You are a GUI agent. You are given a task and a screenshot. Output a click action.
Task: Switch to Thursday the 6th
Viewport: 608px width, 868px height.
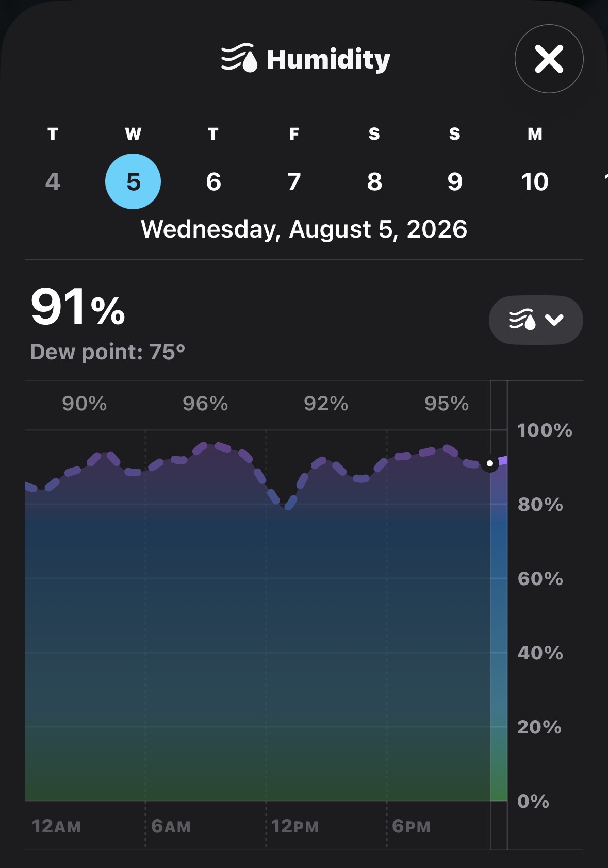[x=213, y=181]
